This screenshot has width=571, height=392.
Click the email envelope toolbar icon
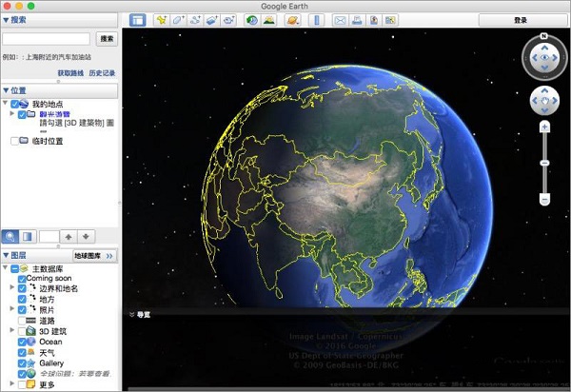(x=341, y=20)
